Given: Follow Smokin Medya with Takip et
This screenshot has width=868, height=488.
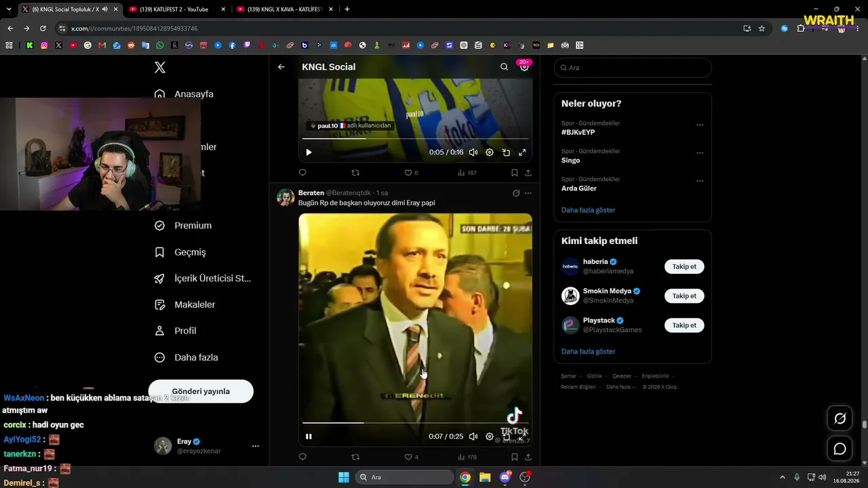Looking at the screenshot, I should tap(684, 296).
